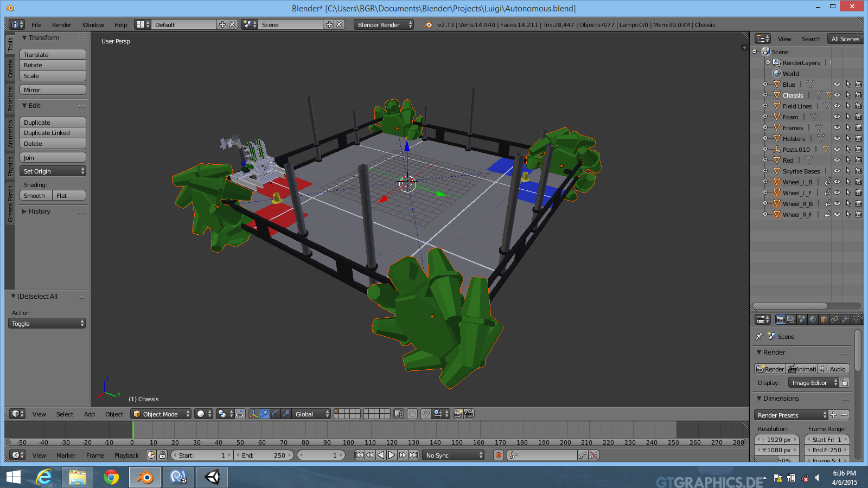Toggle the timeline preview range lock

162,455
